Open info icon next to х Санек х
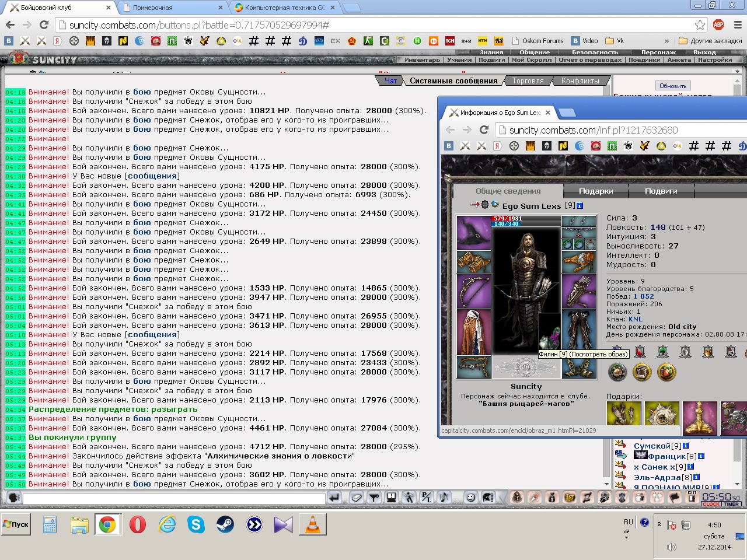This screenshot has width=747, height=560. [690, 467]
